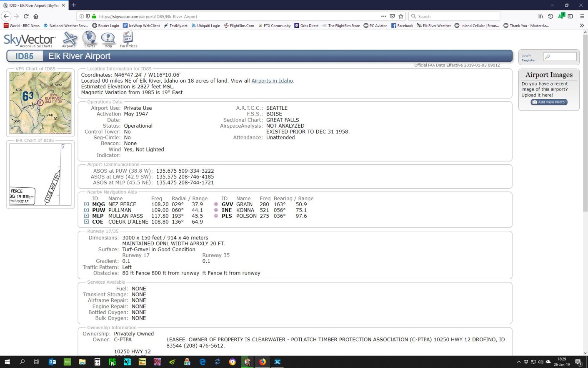
Task: Open Calculator from the taskbar
Action: (x=97, y=362)
